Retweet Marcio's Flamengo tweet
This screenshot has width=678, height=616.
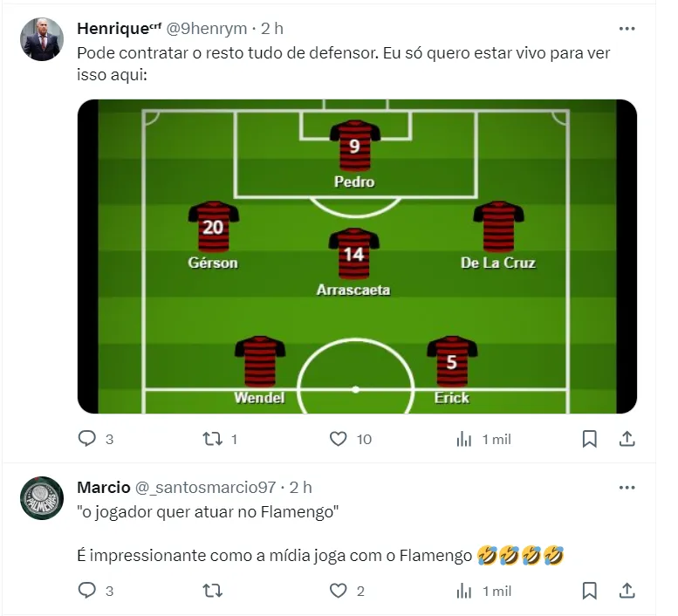(x=212, y=591)
